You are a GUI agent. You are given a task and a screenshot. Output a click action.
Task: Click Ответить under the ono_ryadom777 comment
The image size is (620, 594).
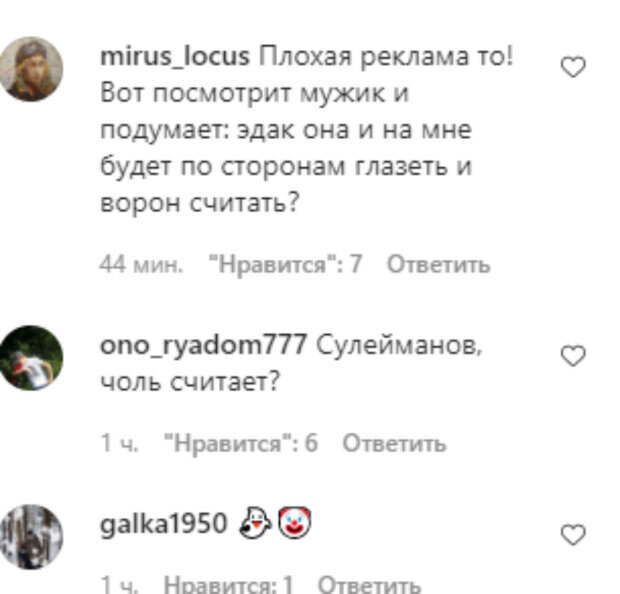(x=394, y=443)
